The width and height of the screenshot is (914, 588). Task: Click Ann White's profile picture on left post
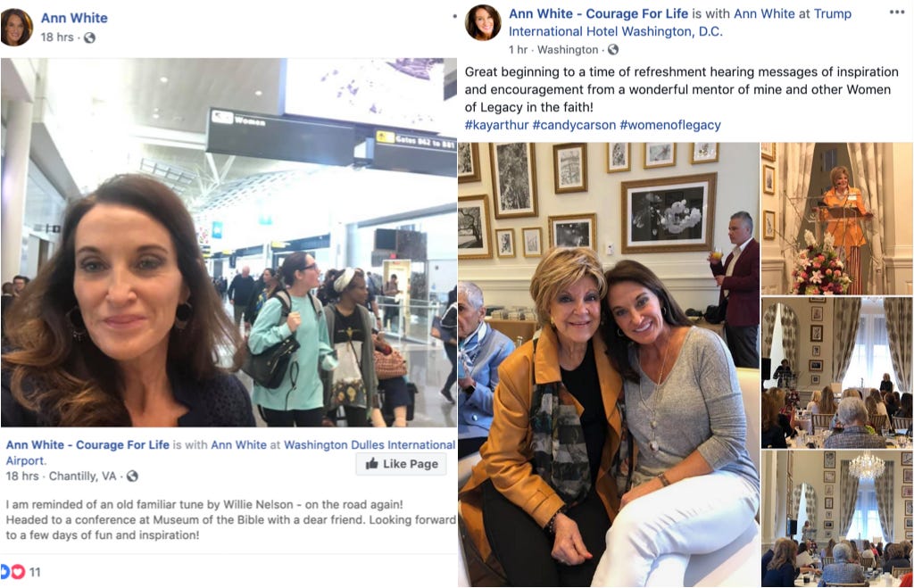pos(16,27)
